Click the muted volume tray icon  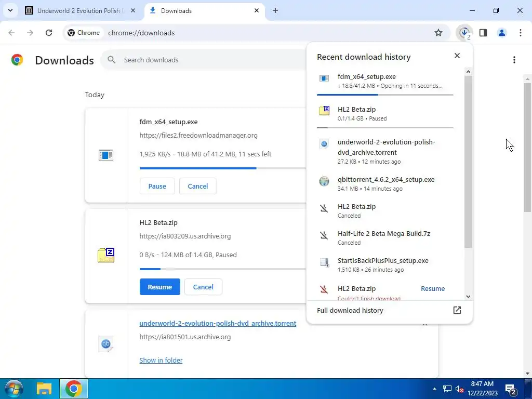(460, 389)
